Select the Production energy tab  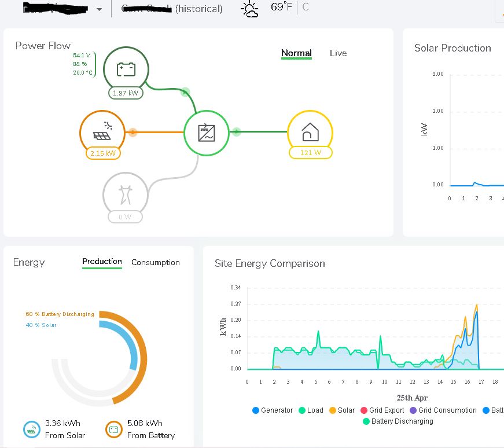tap(102, 262)
